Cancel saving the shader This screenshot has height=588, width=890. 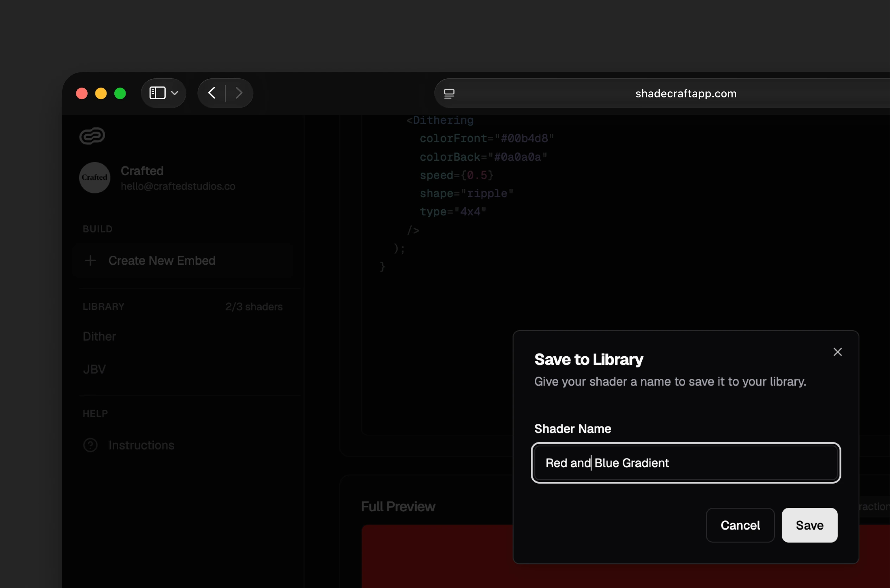[740, 525]
